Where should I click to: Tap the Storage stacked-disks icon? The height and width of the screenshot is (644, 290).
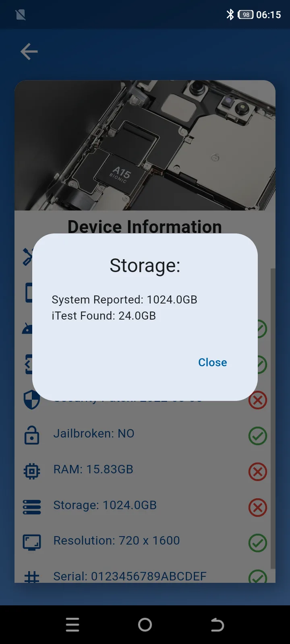tap(32, 507)
